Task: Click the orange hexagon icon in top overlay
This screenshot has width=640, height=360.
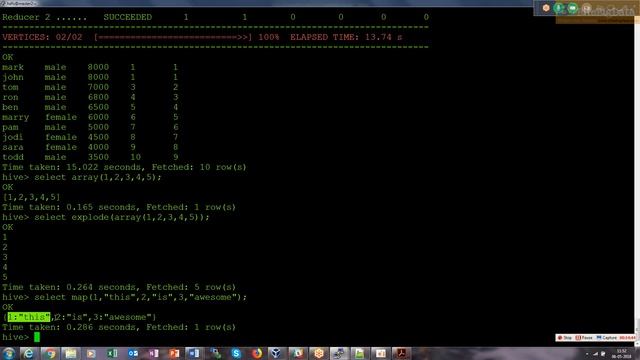Action: pos(546,8)
